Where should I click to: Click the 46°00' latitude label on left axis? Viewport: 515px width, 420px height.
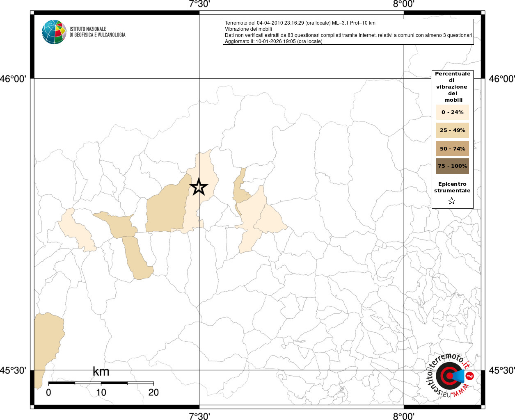pos(13,79)
